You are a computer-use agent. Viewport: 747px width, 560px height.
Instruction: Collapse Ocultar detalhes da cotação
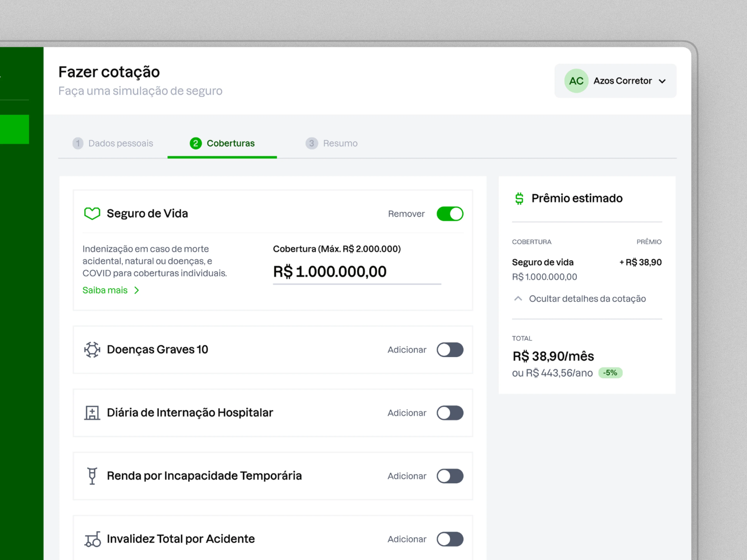587,299
